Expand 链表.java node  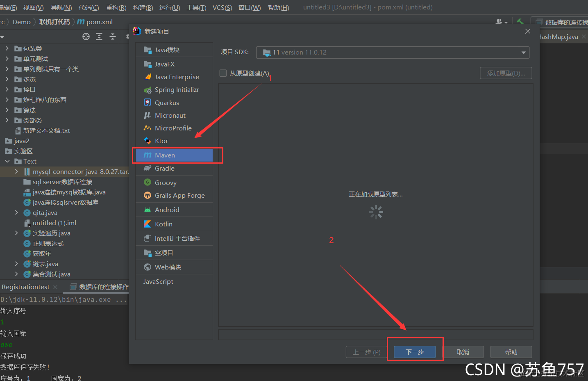click(x=16, y=264)
